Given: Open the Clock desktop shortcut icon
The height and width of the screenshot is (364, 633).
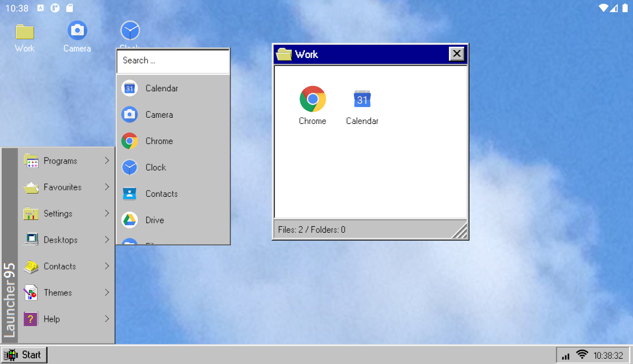Looking at the screenshot, I should [130, 31].
